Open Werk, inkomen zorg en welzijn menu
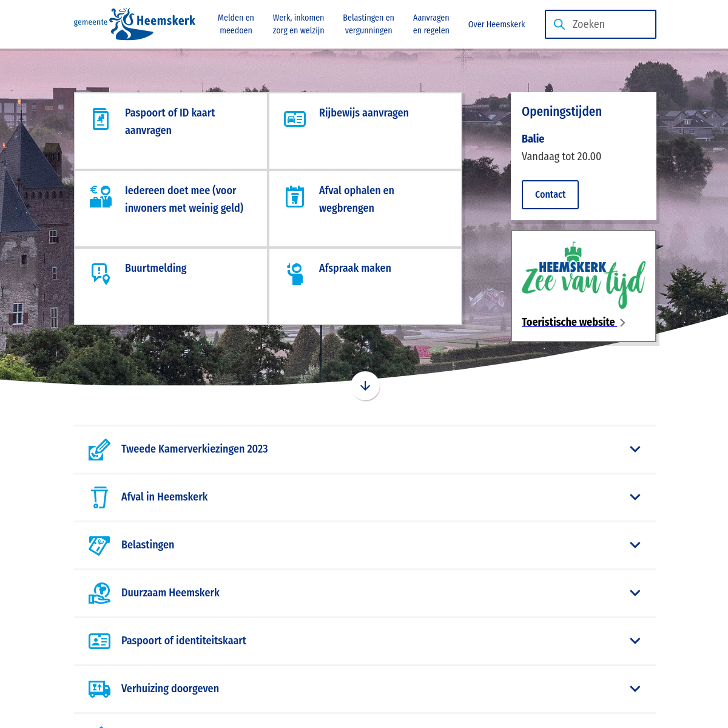 coord(298,24)
